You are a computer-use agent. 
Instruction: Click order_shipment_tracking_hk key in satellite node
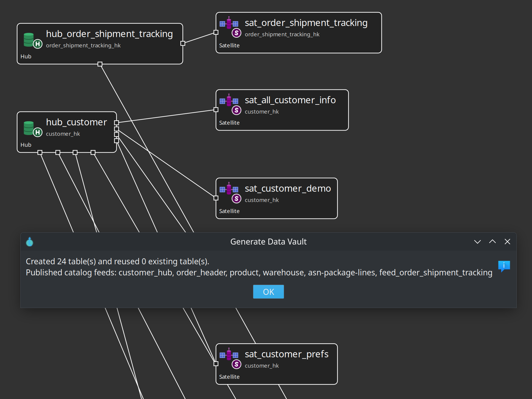click(x=282, y=34)
